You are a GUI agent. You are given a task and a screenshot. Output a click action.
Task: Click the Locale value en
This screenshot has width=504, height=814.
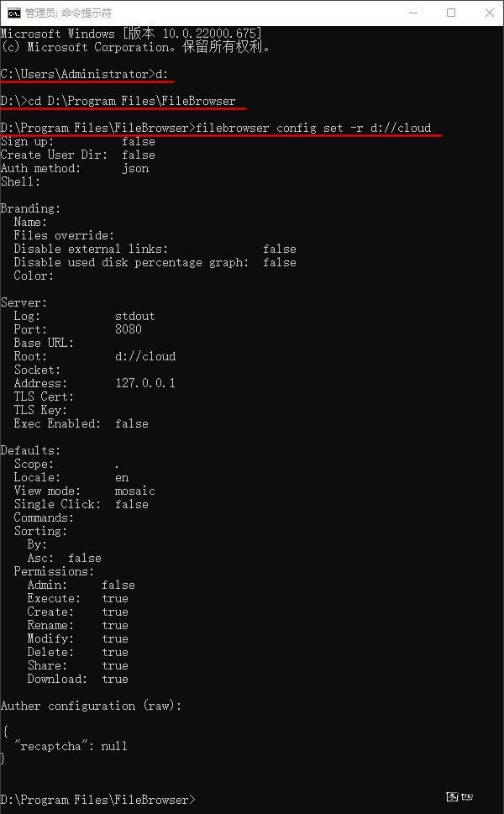point(122,478)
